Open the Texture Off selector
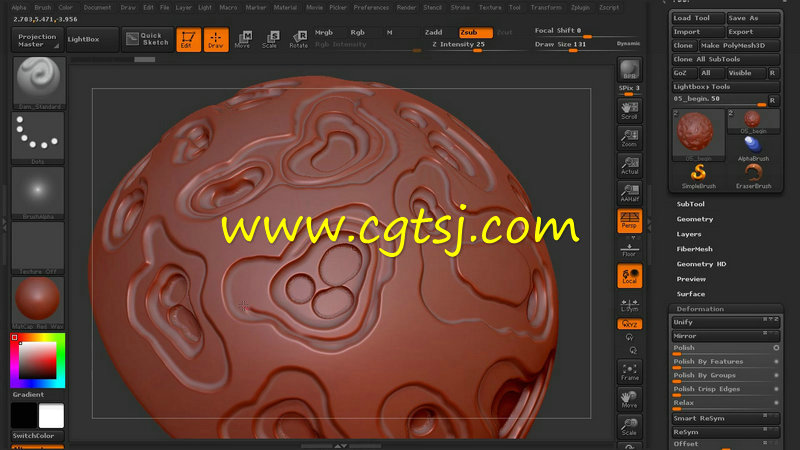Screen dimensions: 800x450 (38, 248)
